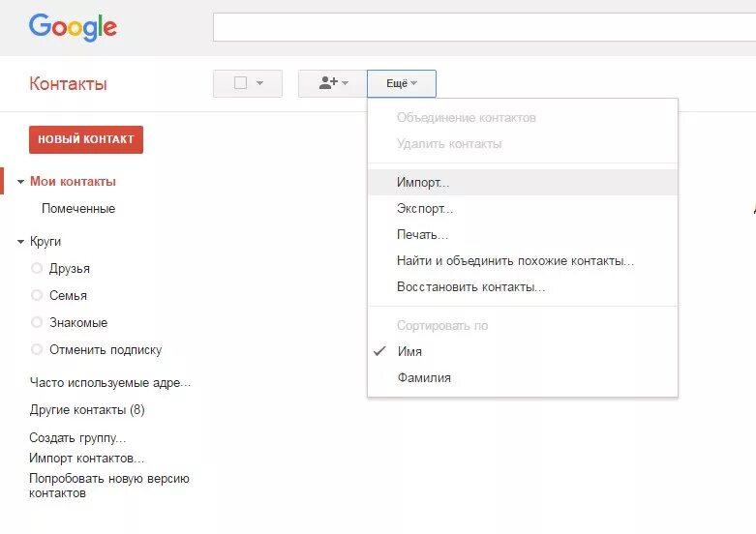Select the Знакомые circle
The width and height of the screenshot is (756, 534).
pyautogui.click(x=78, y=322)
